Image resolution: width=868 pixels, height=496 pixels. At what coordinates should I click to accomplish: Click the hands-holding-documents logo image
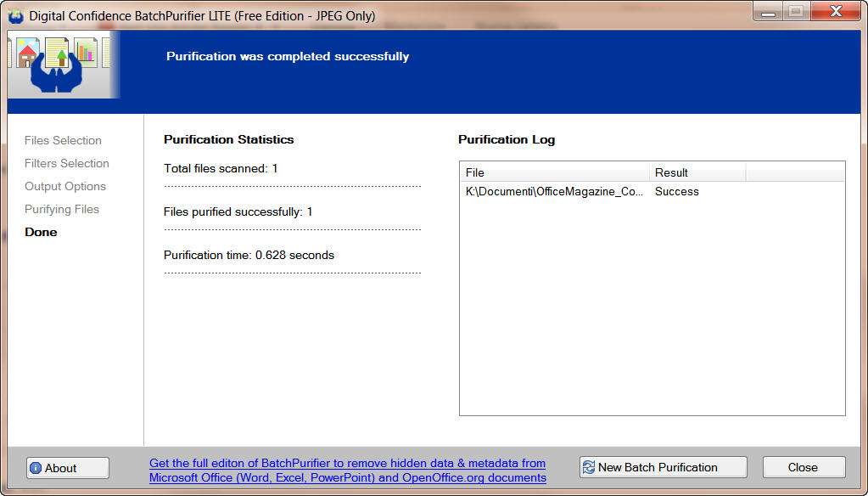point(59,64)
